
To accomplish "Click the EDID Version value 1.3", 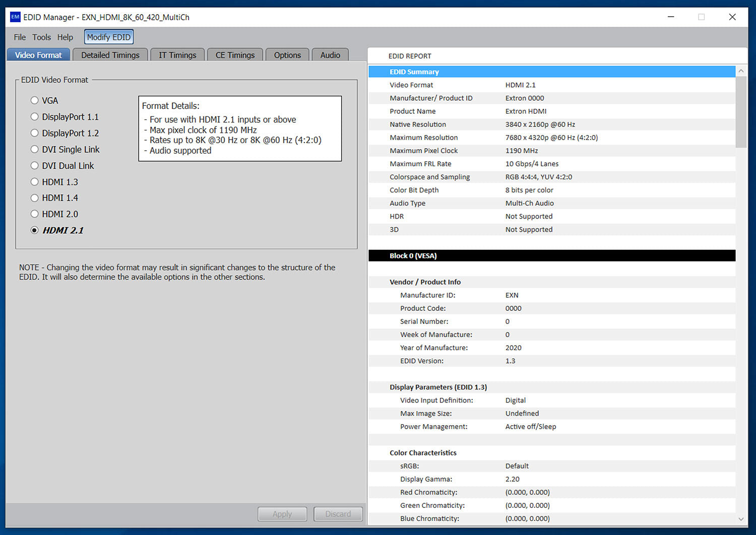I will (x=511, y=361).
